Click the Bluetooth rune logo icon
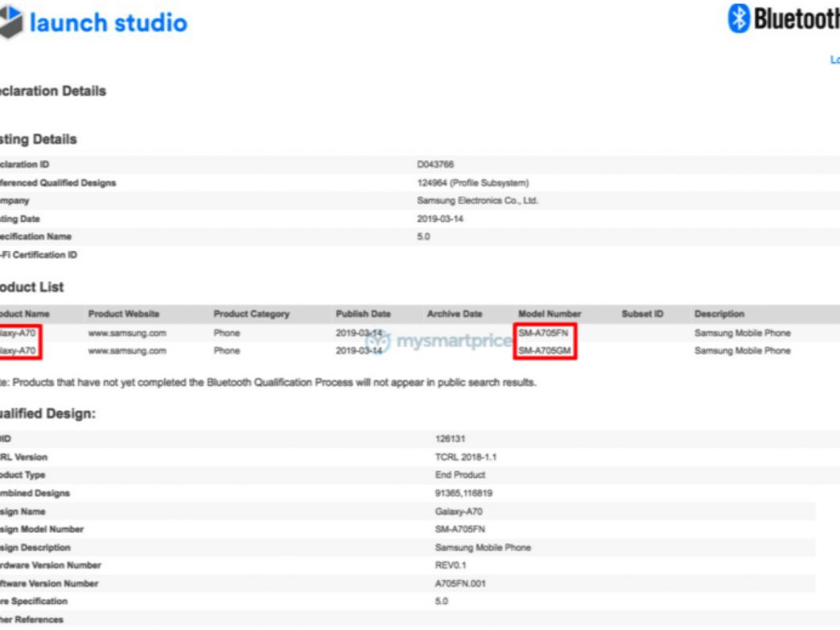840x630 pixels. point(739,19)
